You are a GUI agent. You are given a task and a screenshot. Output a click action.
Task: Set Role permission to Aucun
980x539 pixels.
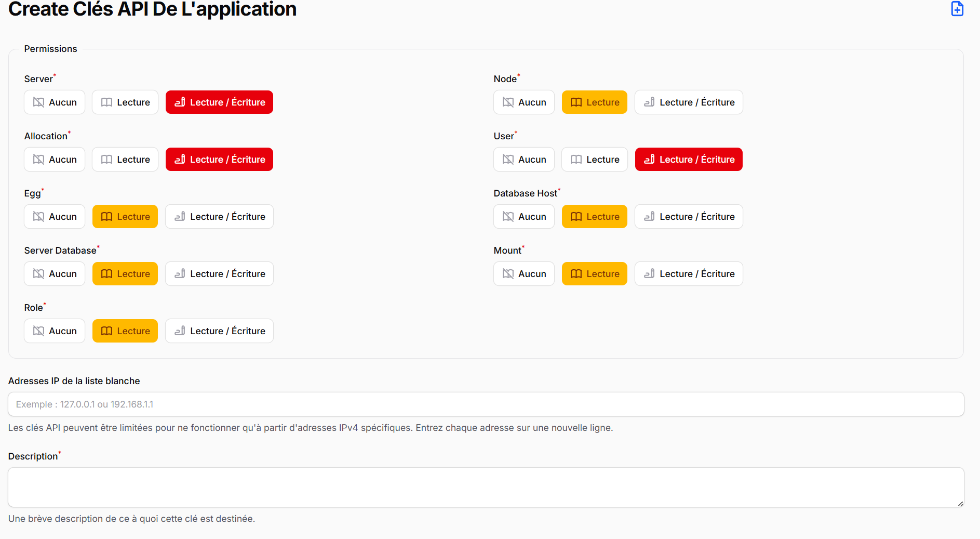(x=54, y=331)
